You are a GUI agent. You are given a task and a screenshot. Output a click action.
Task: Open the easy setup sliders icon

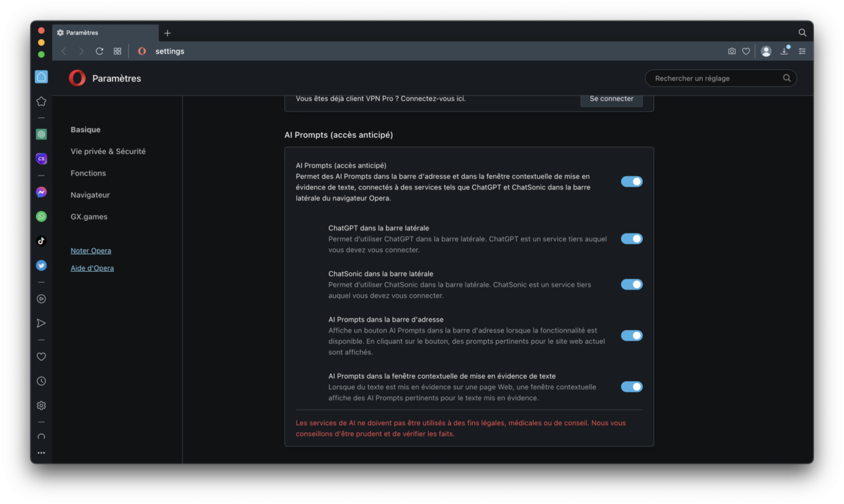(802, 52)
